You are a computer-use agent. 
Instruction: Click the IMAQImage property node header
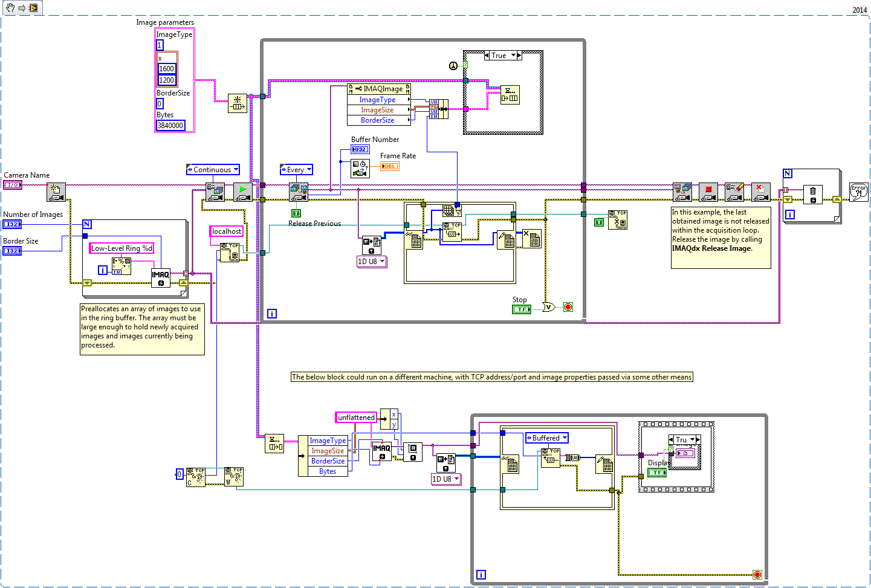tap(379, 89)
